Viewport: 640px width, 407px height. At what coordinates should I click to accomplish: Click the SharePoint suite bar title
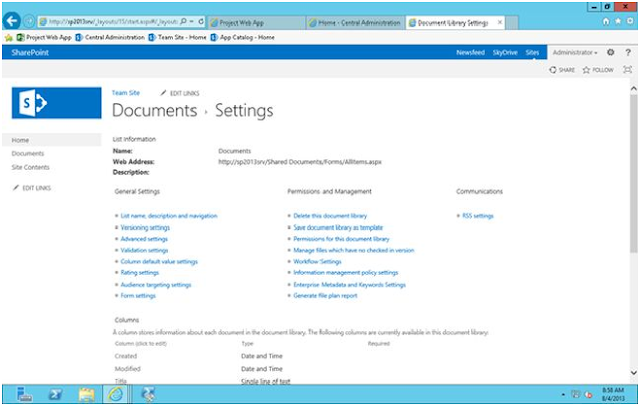[x=30, y=53]
